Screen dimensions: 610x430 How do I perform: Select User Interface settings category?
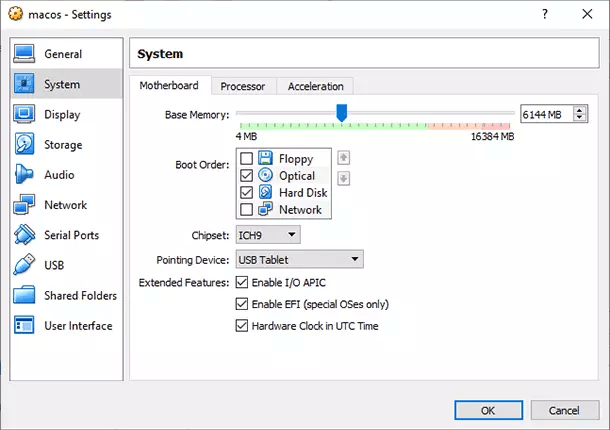coord(67,325)
